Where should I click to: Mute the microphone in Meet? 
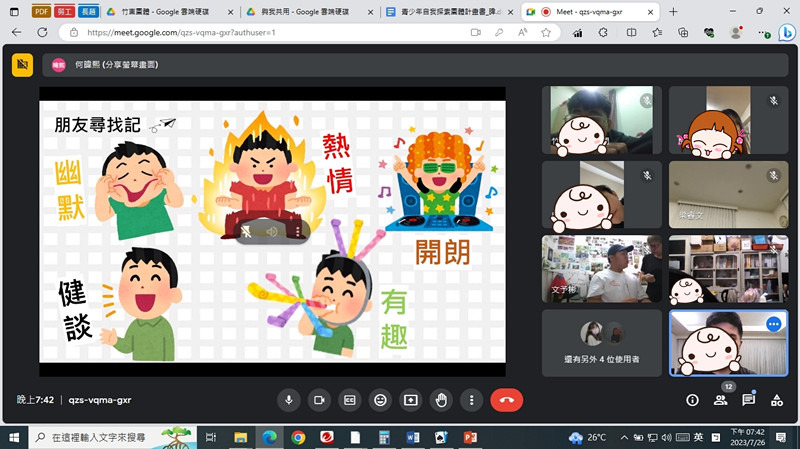click(289, 400)
